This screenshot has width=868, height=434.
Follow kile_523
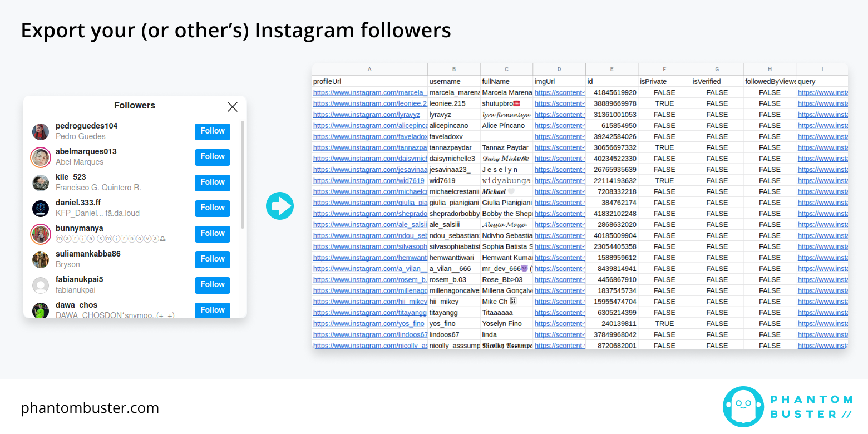point(213,183)
